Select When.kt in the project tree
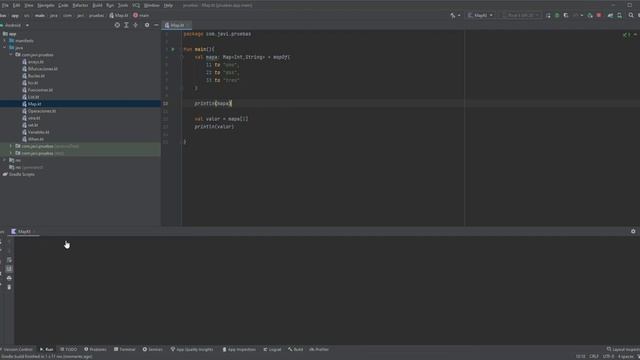The image size is (640, 360). pyautogui.click(x=36, y=139)
